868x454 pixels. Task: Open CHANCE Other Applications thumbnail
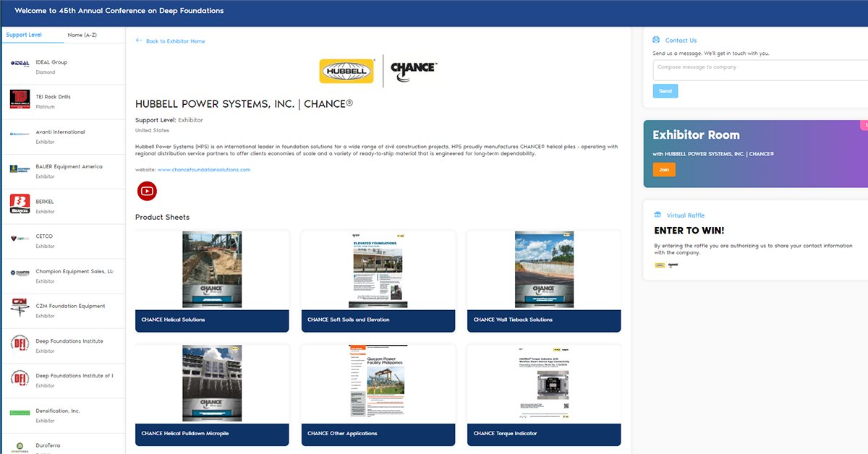pyautogui.click(x=378, y=383)
